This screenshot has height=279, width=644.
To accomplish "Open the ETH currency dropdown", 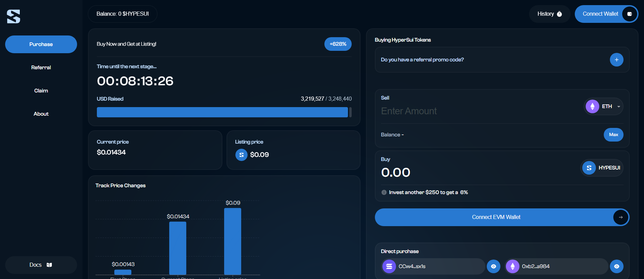I will (604, 106).
